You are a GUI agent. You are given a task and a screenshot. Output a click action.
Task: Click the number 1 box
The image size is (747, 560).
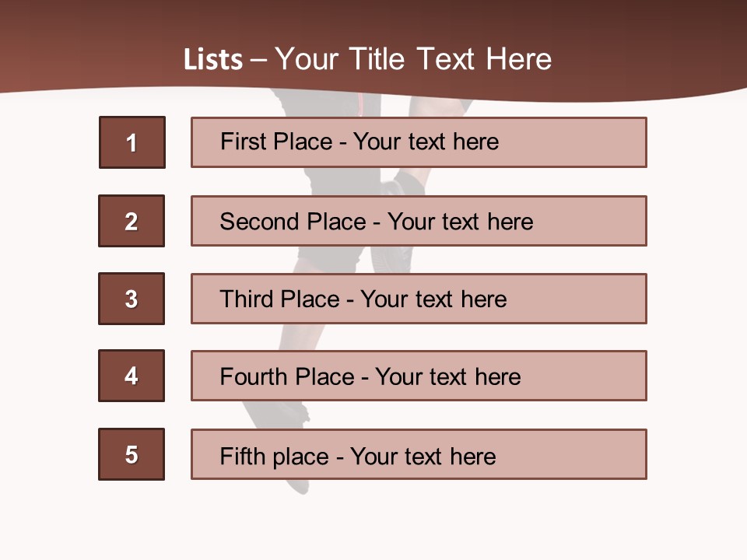click(x=132, y=142)
